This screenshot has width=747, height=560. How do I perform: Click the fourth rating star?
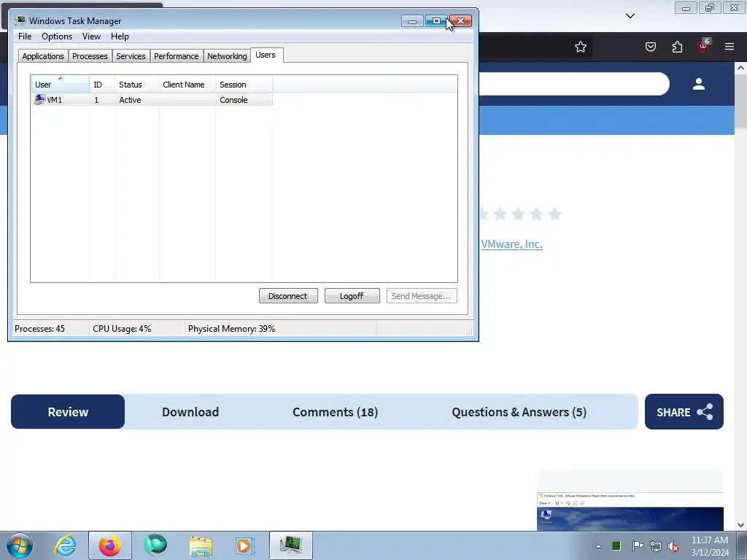tap(536, 214)
